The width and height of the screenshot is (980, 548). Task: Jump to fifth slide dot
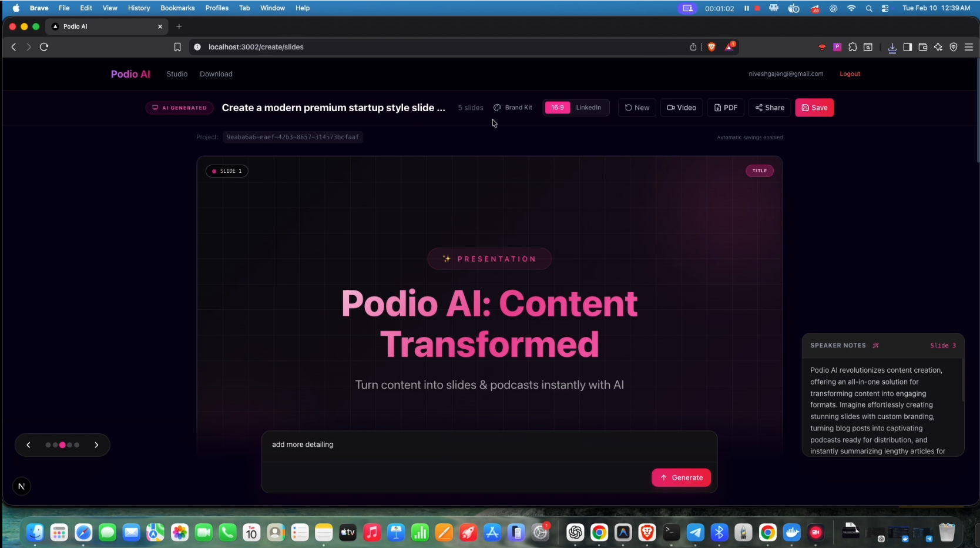[76, 445]
